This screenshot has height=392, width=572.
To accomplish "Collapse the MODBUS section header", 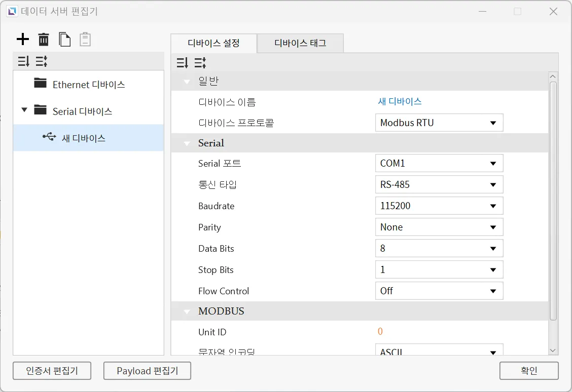I will [187, 311].
